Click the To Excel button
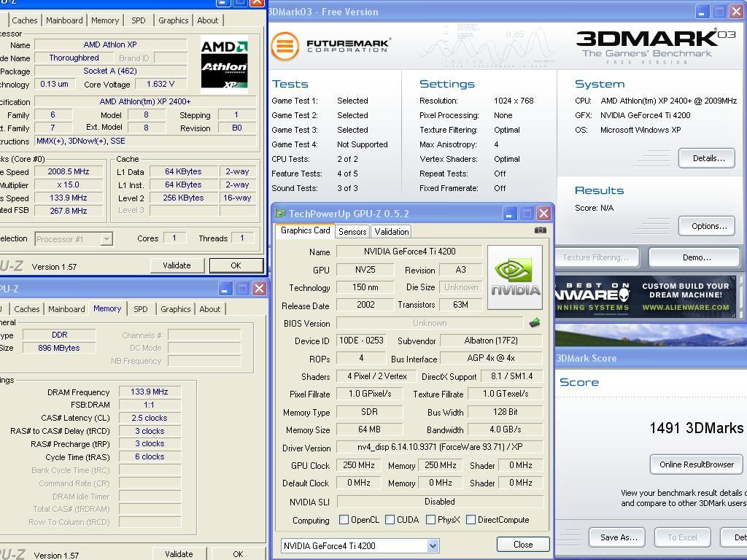The height and width of the screenshot is (560, 747). coord(682,537)
